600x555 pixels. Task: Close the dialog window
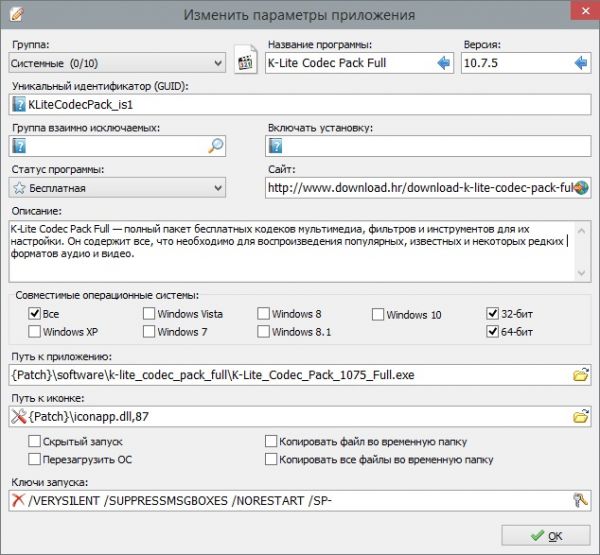(x=585, y=10)
